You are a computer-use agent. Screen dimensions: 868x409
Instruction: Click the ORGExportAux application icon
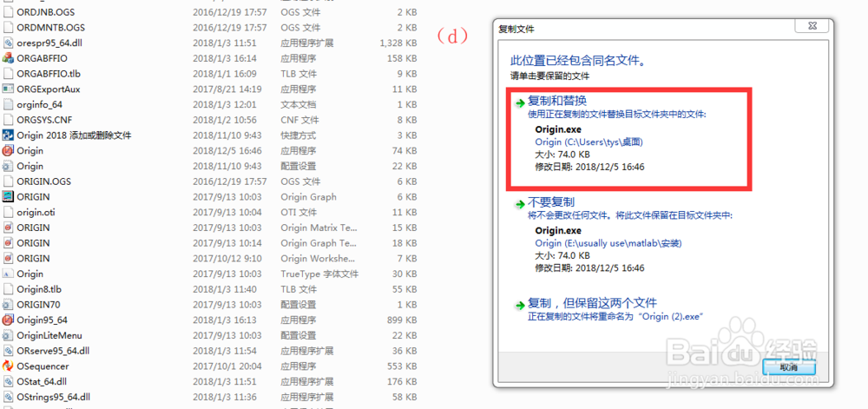(x=8, y=89)
